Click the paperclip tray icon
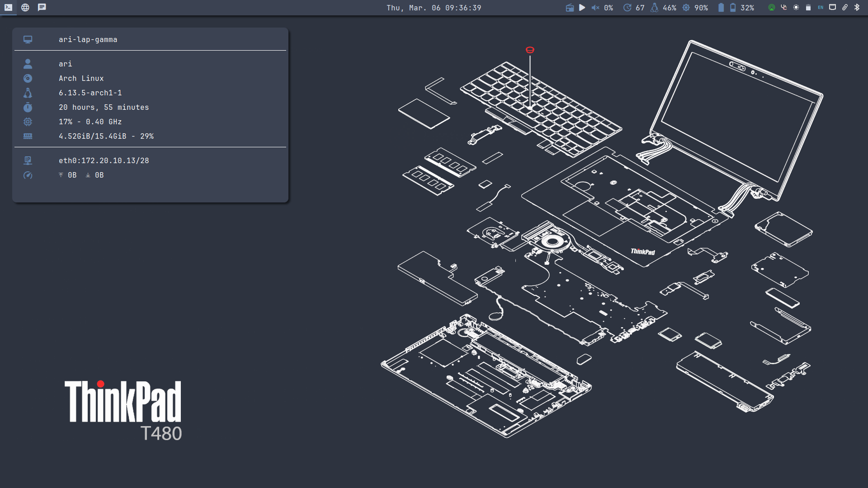This screenshot has height=488, width=868. 845,8
